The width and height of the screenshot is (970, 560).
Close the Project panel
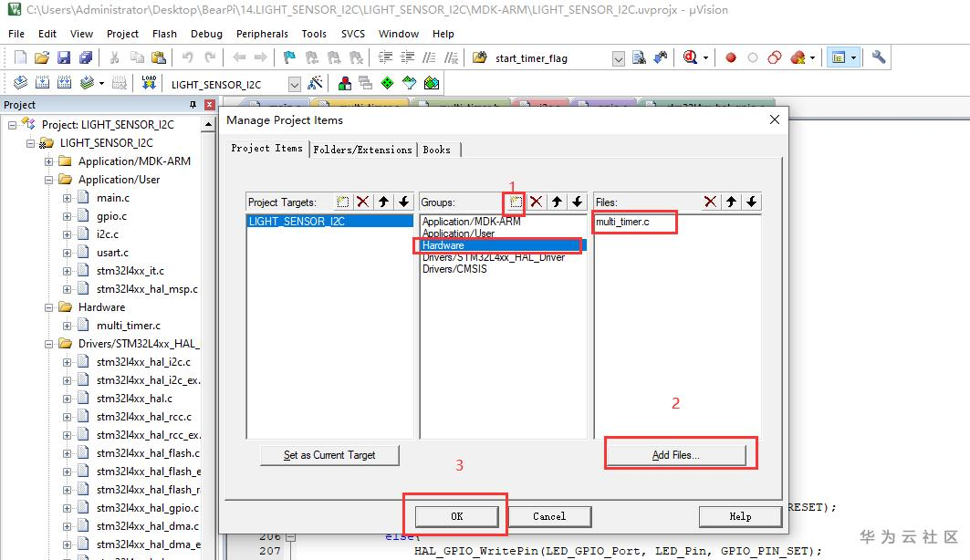(209, 105)
